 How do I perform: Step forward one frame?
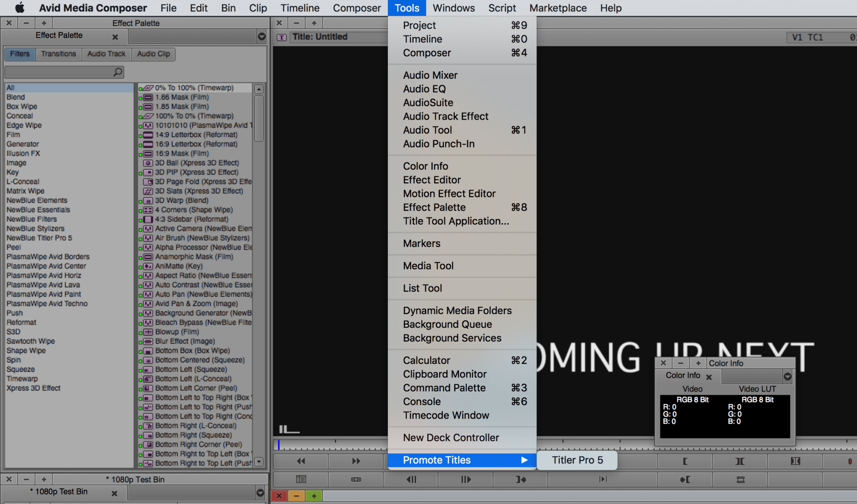466,479
